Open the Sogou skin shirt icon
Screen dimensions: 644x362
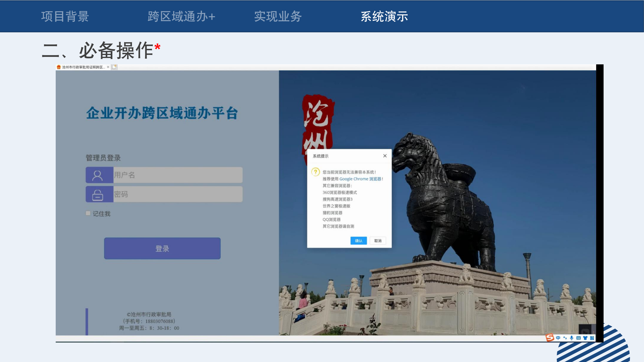[x=585, y=338]
